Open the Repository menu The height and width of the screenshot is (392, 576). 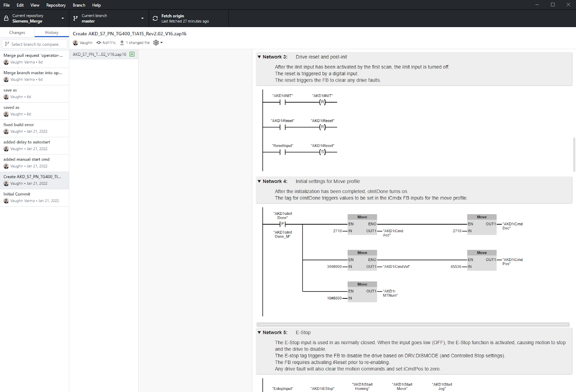56,5
